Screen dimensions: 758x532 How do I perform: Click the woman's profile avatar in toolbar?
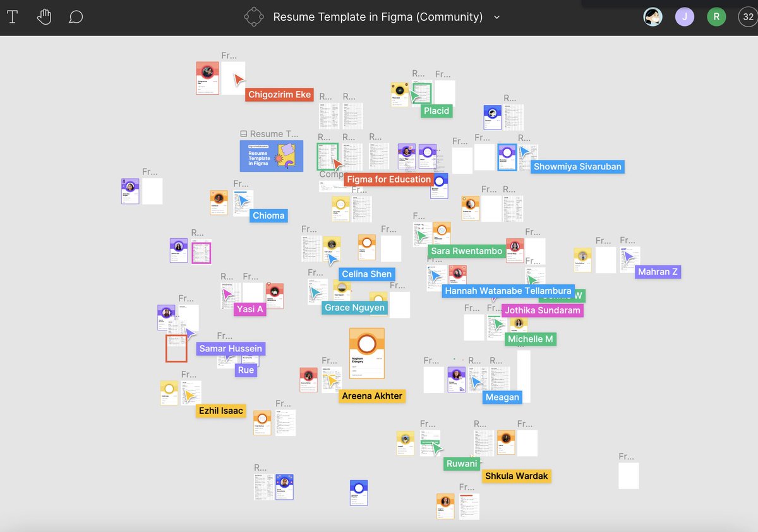653,17
